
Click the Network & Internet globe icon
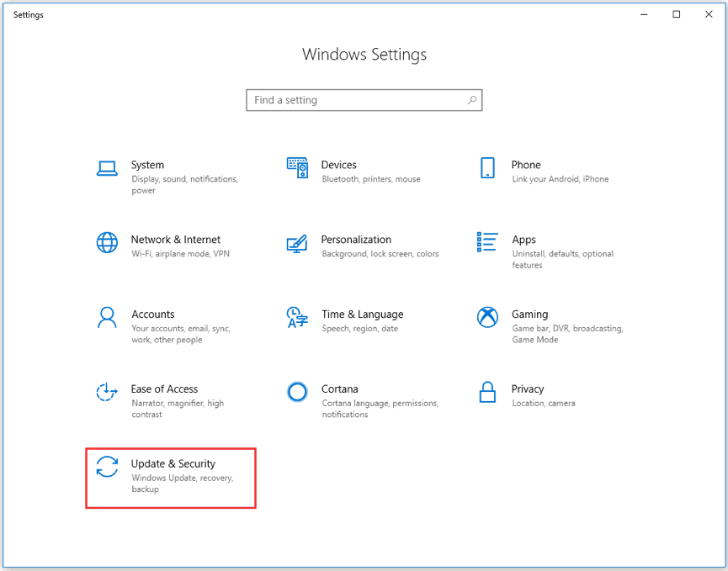tap(107, 242)
